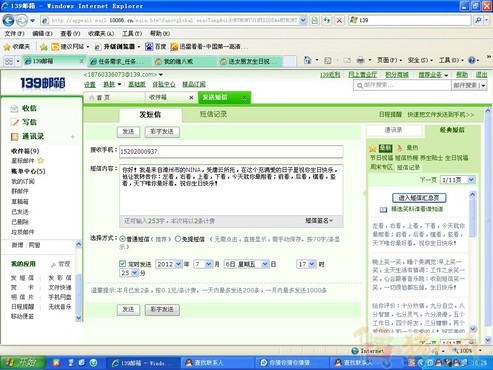Image resolution: width=493 pixels, height=370 pixels.
Task: Click the refresh icon beside the address bar
Action: tap(327, 21)
